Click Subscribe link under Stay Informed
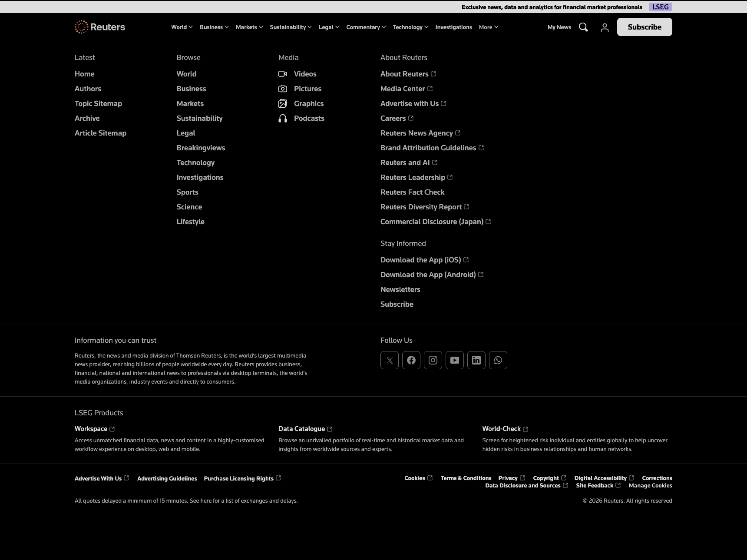The width and height of the screenshot is (747, 560). 397,304
